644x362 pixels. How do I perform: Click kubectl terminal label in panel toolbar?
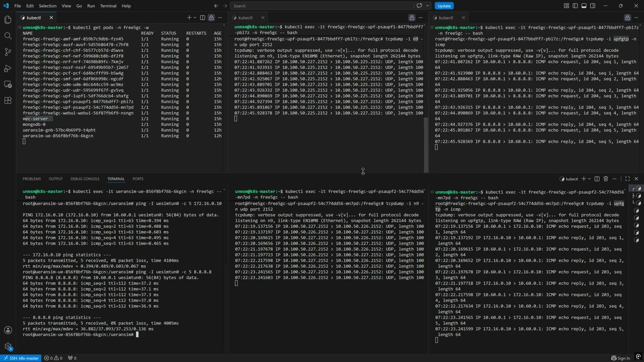(569, 178)
